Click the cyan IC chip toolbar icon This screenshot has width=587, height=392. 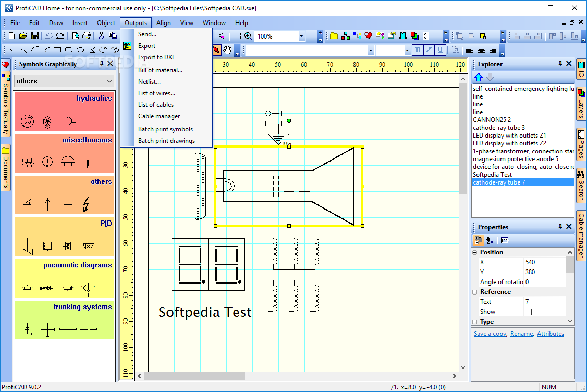coord(403,36)
